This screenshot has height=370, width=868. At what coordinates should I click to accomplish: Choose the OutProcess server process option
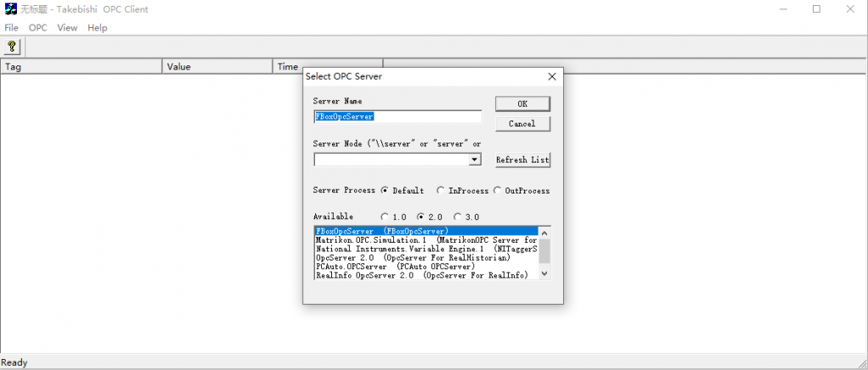[497, 191]
